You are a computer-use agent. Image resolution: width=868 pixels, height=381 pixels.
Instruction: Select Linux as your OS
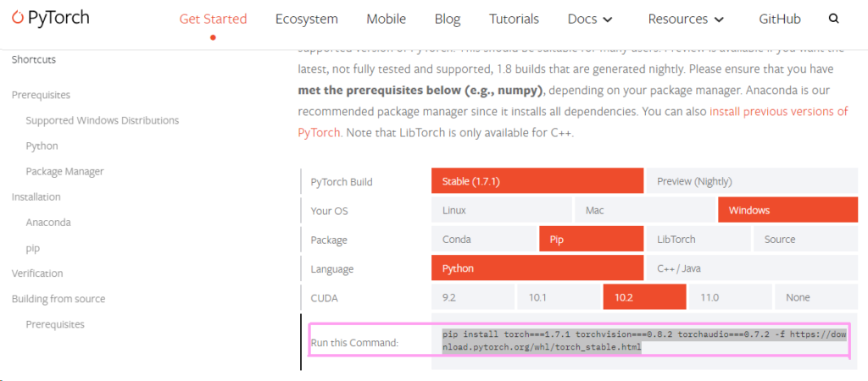click(x=501, y=210)
